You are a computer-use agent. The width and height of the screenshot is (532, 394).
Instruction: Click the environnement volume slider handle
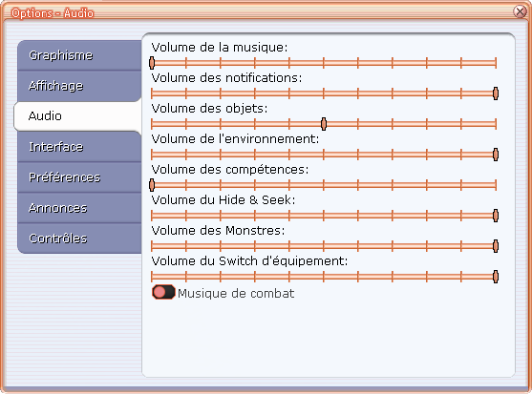(496, 155)
